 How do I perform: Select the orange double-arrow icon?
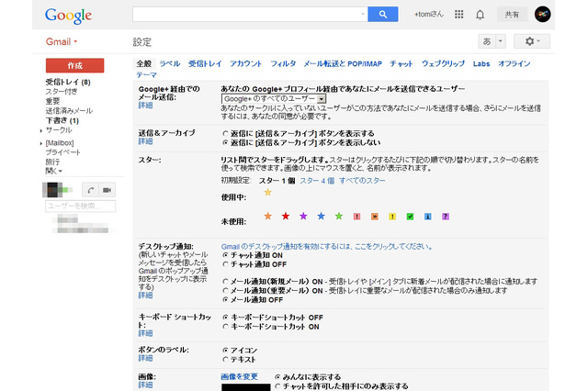point(375,217)
